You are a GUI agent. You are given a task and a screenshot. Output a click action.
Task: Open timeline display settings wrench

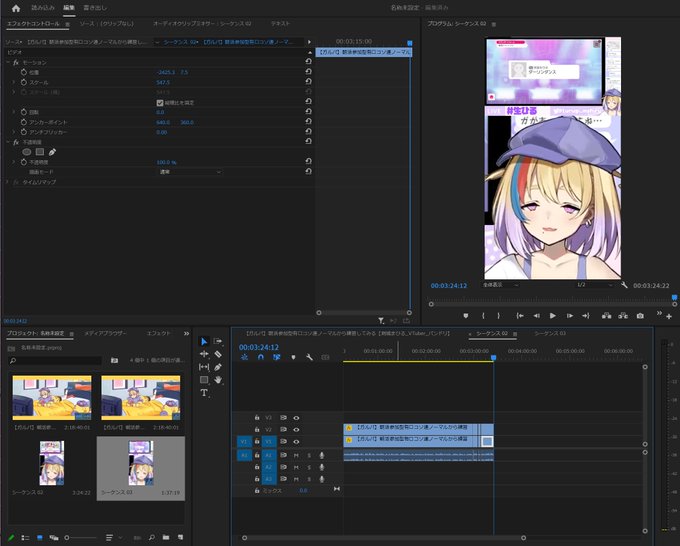309,357
